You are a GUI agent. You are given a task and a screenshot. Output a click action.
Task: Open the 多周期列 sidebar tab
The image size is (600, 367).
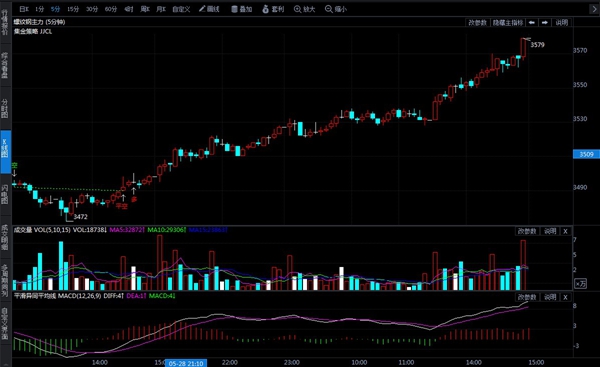tap(5, 280)
